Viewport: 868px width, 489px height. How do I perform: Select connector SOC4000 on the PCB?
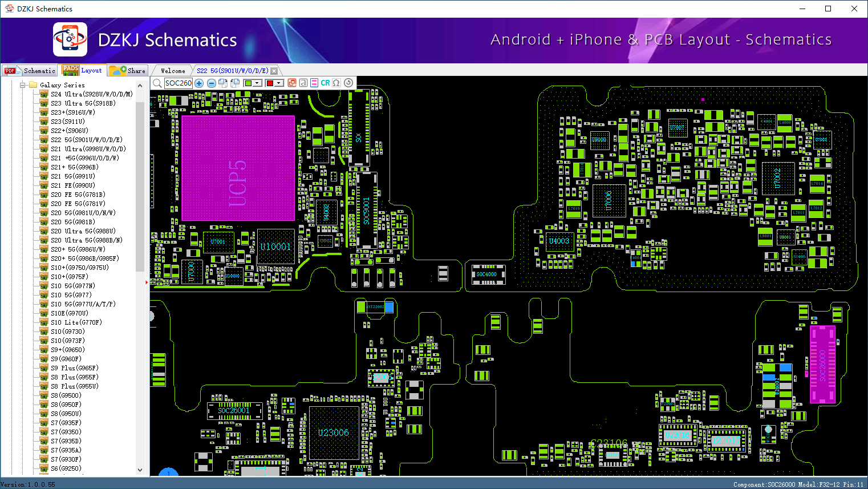(488, 274)
